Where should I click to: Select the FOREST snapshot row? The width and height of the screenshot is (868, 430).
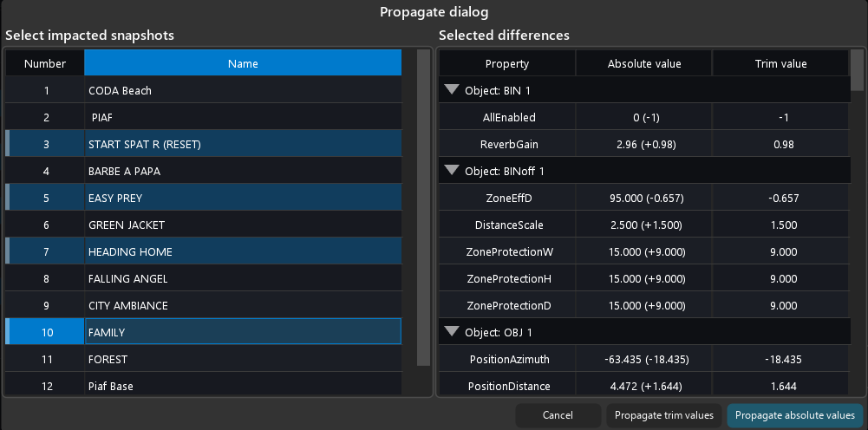coord(108,359)
